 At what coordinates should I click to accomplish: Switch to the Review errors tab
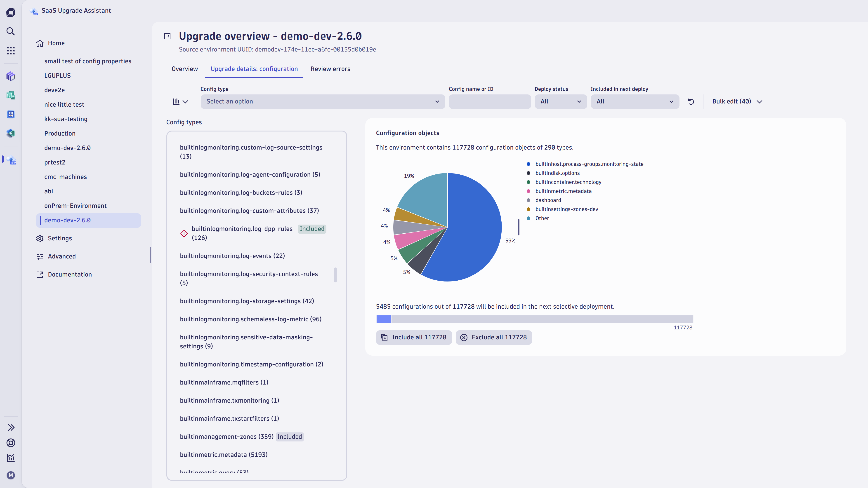pos(330,68)
